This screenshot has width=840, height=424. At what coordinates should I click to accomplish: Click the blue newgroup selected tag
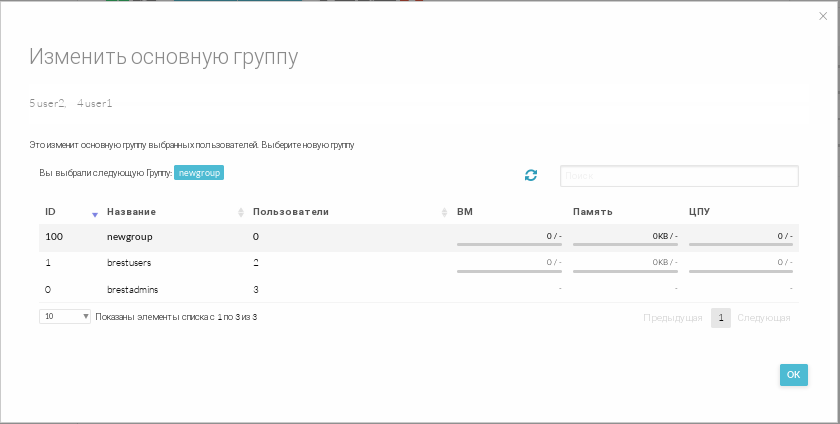(x=199, y=172)
